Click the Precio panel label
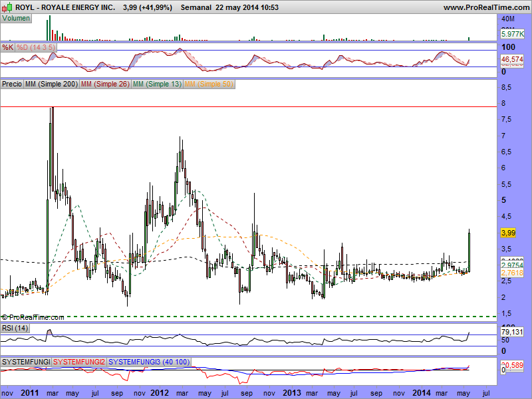Viewport: 532px width, 399px height. point(12,84)
